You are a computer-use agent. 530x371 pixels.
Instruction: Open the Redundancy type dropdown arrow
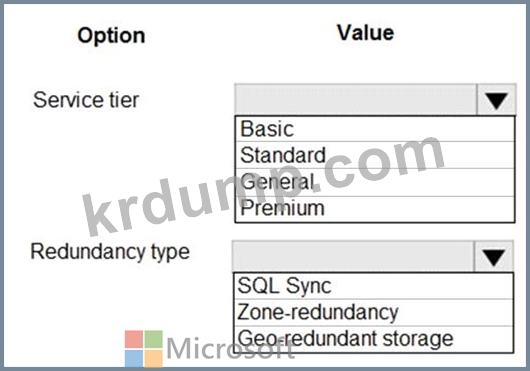pos(494,256)
